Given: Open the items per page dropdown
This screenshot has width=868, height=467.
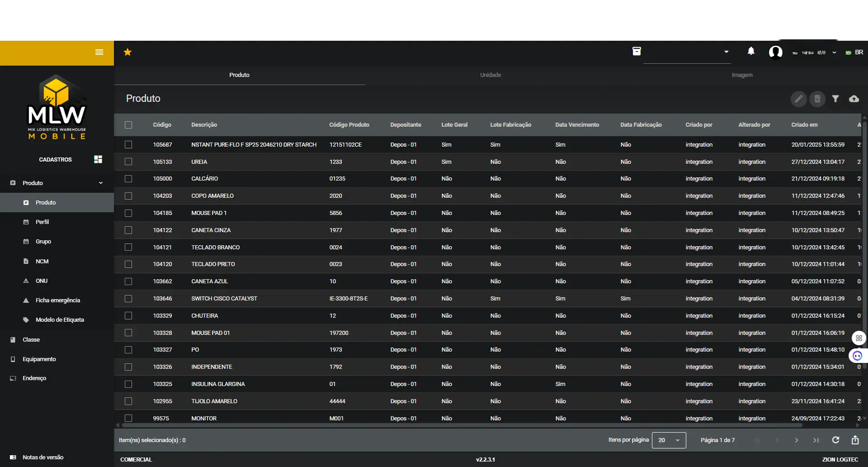Looking at the screenshot, I should tap(669, 440).
